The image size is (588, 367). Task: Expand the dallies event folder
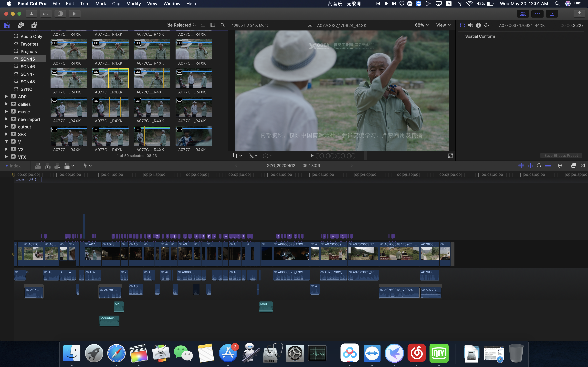[x=7, y=104]
